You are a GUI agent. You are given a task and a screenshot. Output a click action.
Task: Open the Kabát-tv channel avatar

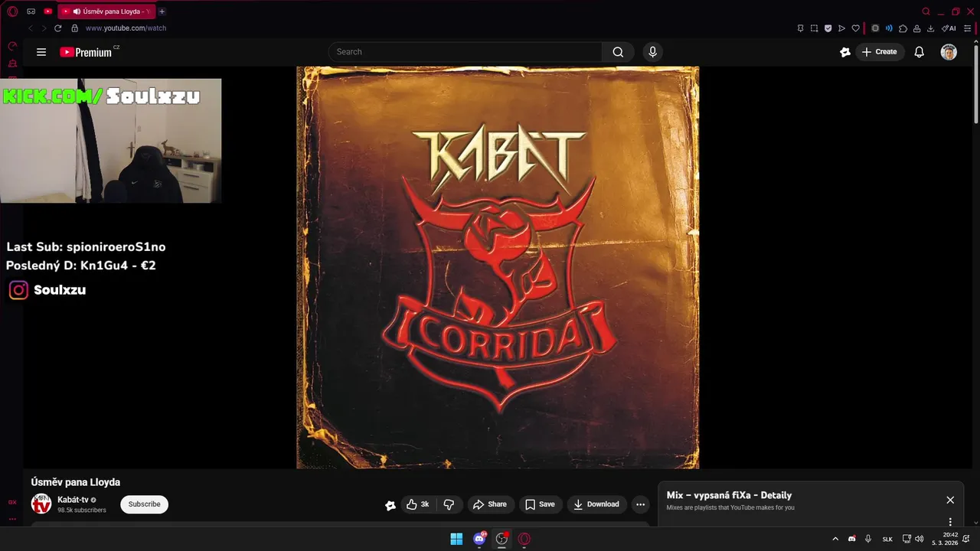[x=41, y=504]
